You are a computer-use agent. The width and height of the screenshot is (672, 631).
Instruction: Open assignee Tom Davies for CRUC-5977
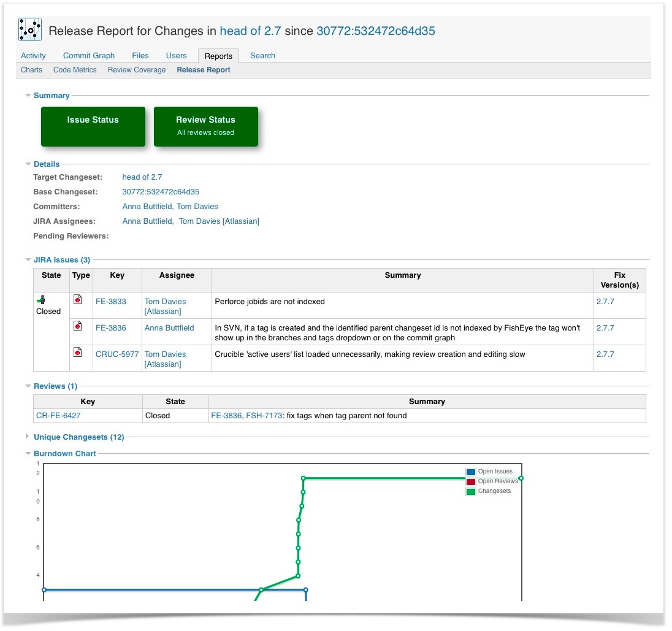point(165,359)
